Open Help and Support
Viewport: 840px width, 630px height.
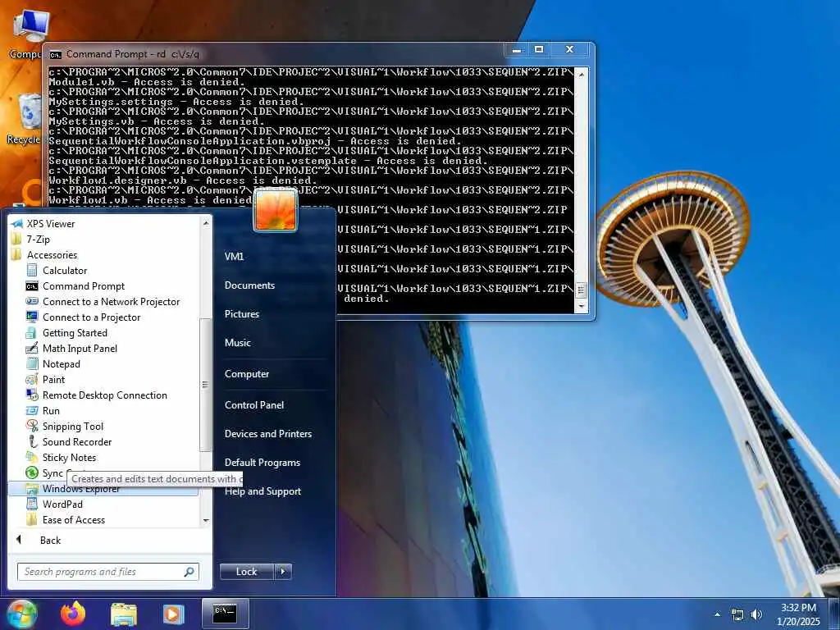(262, 491)
